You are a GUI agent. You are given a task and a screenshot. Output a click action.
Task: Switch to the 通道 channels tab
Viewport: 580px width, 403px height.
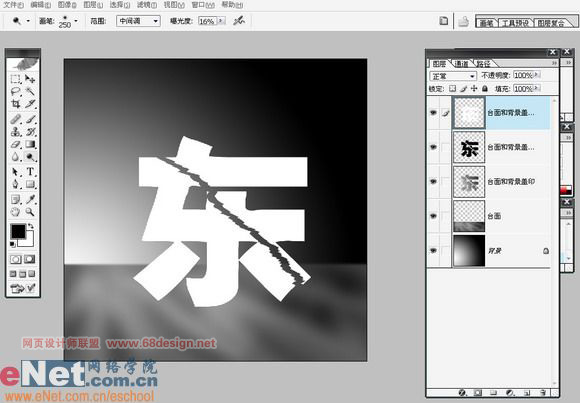[x=461, y=64]
